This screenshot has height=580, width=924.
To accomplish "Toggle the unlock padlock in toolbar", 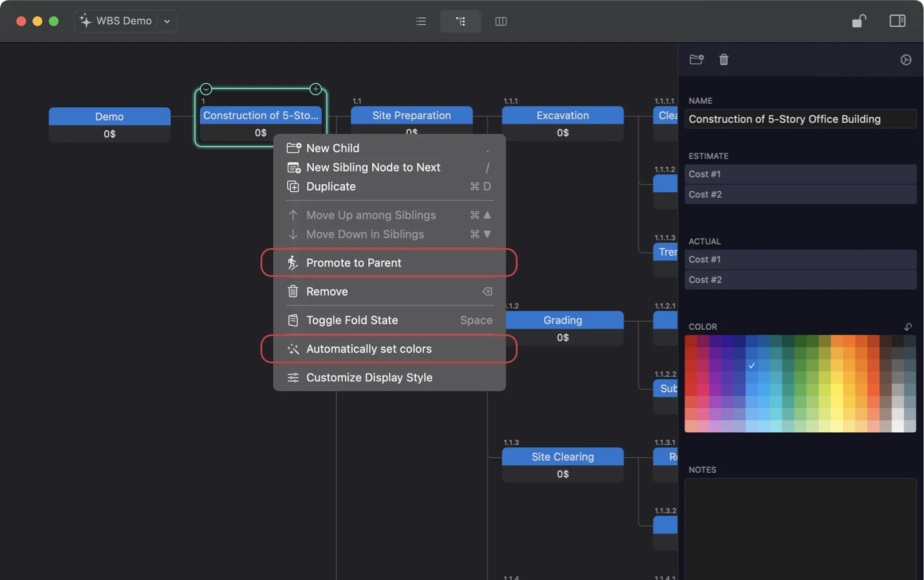I will pyautogui.click(x=859, y=21).
